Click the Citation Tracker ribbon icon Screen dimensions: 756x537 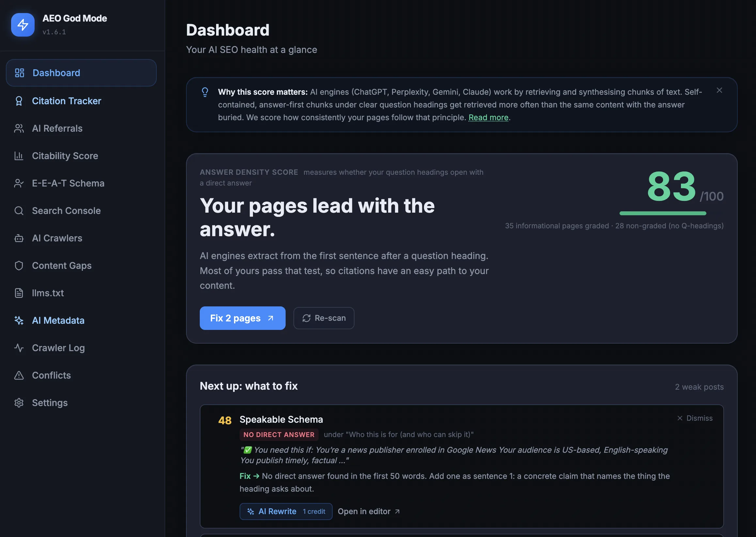pyautogui.click(x=19, y=101)
